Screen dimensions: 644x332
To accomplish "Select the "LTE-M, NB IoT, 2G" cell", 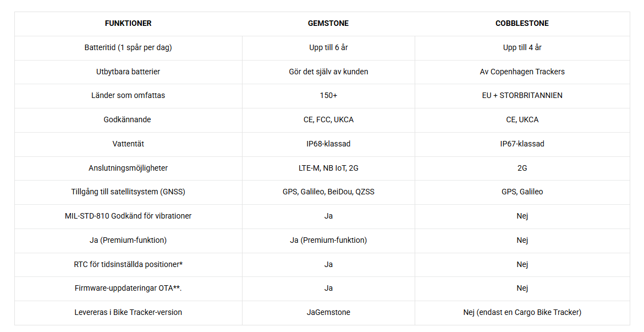I will tap(328, 168).
